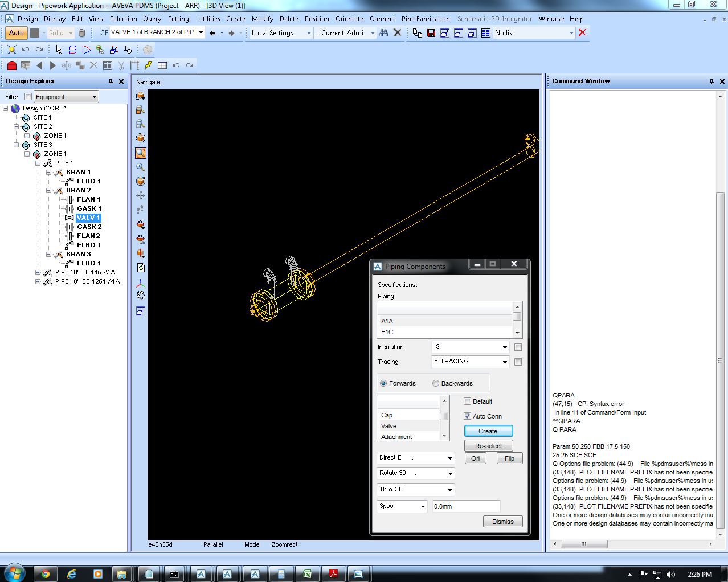Select Valve in the component type list
Image resolution: width=728 pixels, height=582 pixels.
408,426
